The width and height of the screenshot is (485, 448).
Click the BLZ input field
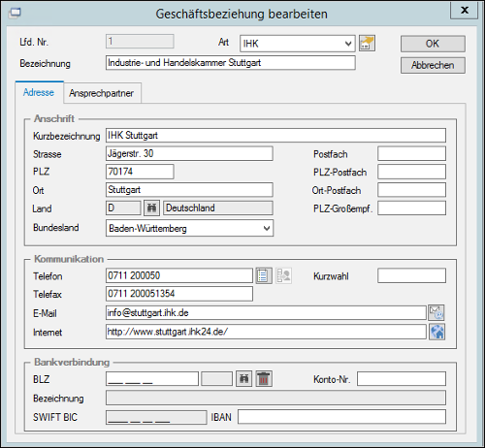(152, 378)
